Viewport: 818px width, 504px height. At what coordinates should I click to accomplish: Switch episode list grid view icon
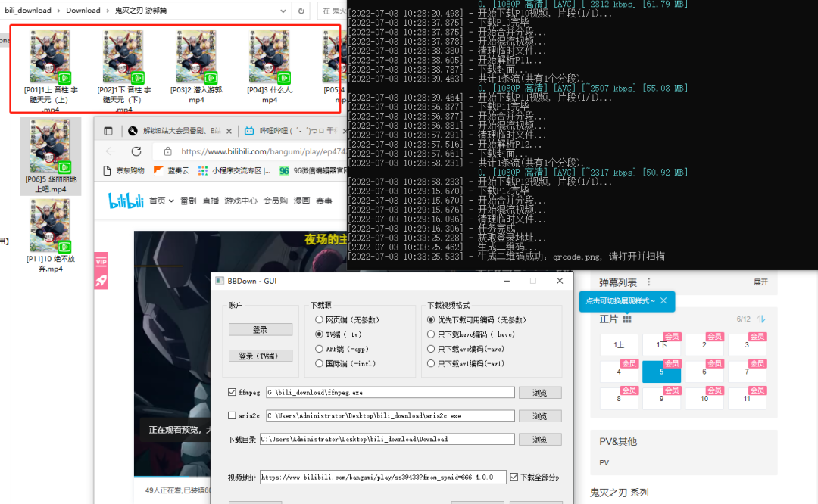[x=627, y=319]
